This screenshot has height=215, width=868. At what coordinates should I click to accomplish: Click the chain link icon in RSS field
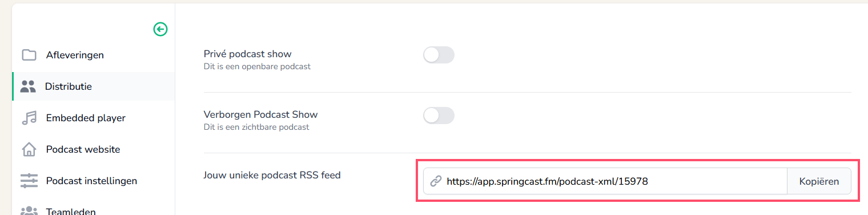(x=436, y=181)
